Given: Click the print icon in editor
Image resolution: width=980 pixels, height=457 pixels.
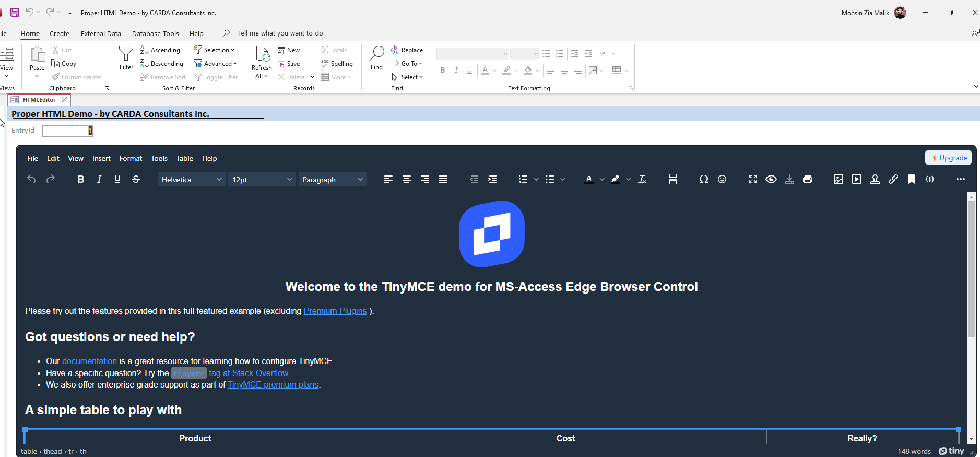Looking at the screenshot, I should coord(807,179).
